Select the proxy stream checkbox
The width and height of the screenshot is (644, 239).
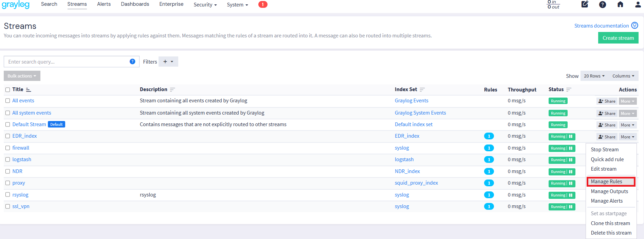[x=7, y=183]
